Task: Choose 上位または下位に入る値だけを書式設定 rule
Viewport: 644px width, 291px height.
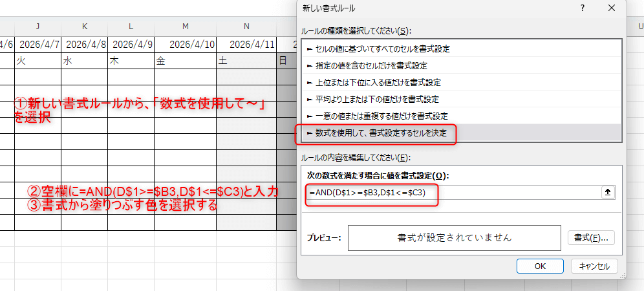Action: (x=378, y=82)
